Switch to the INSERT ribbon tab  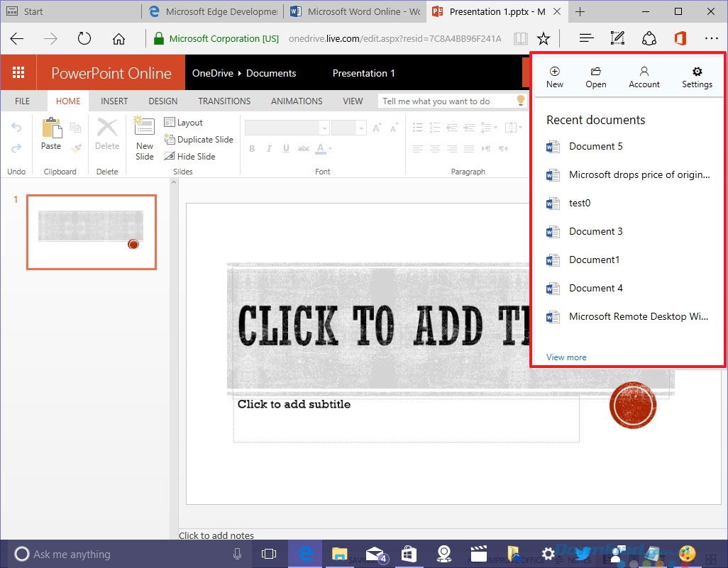click(114, 101)
